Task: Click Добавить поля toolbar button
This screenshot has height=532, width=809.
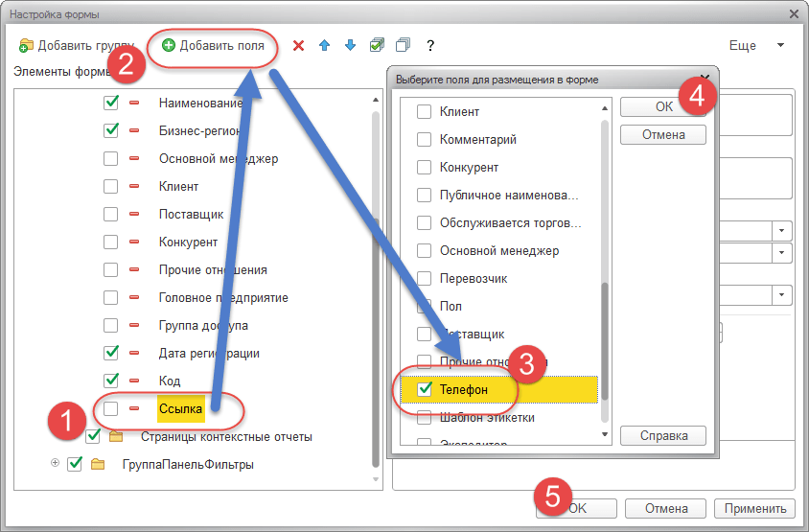Action: pos(213,45)
